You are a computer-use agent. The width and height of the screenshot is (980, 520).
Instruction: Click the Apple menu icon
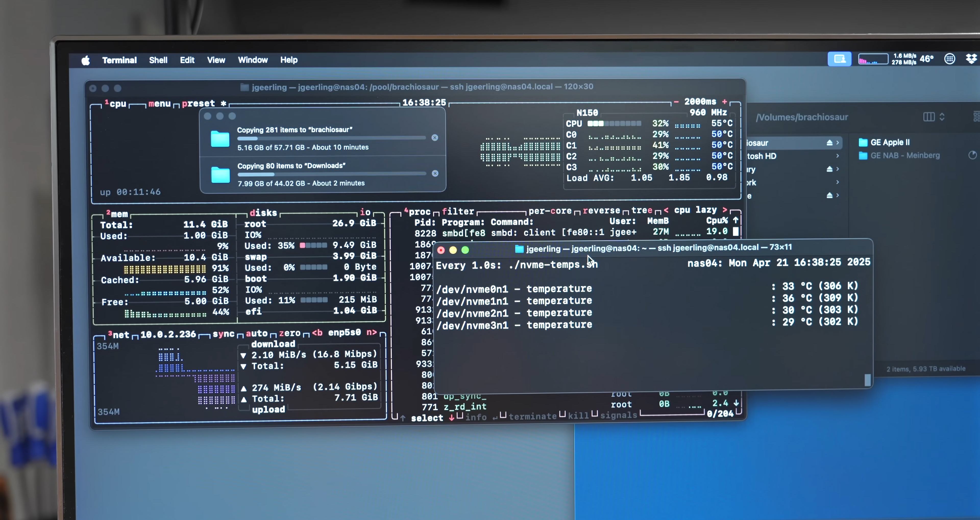(85, 60)
